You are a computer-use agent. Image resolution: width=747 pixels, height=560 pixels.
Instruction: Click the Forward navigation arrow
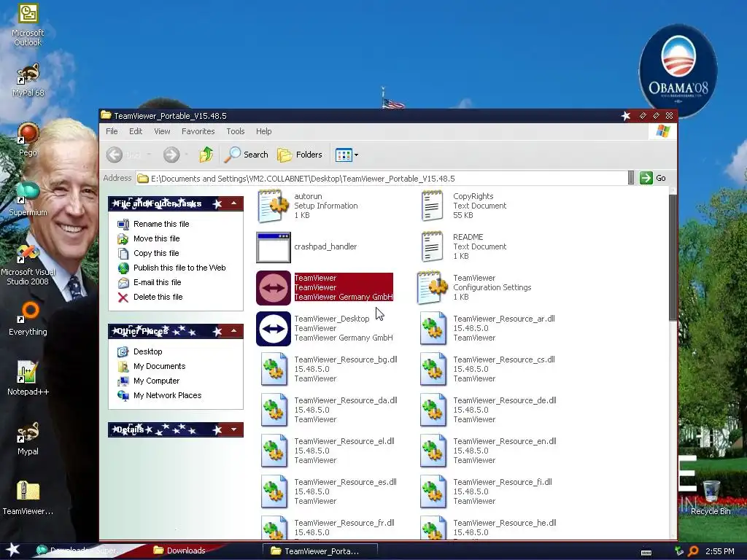(171, 155)
